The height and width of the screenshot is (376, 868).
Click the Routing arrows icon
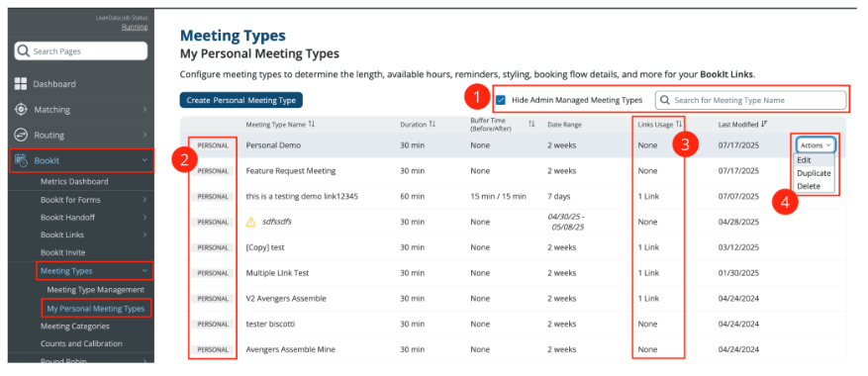click(21, 135)
